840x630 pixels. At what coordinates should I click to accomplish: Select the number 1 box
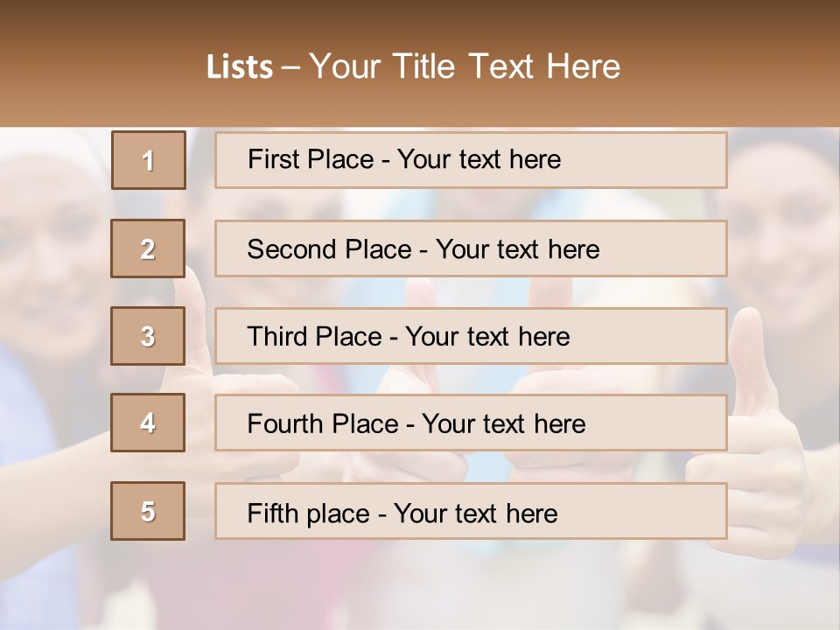point(149,160)
